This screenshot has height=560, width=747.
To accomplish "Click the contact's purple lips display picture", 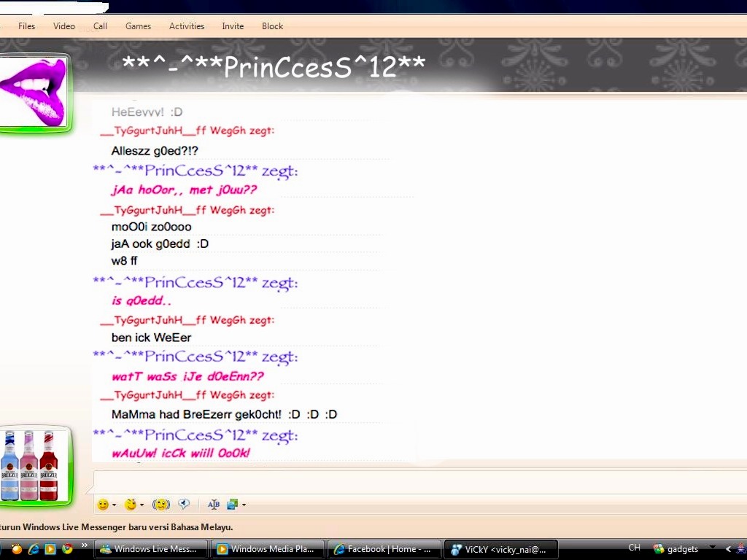I will 34,92.
